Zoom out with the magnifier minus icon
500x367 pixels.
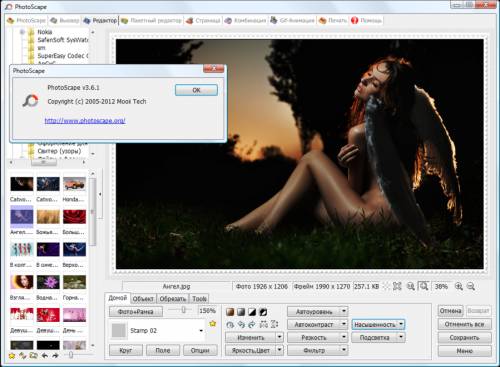point(471,286)
